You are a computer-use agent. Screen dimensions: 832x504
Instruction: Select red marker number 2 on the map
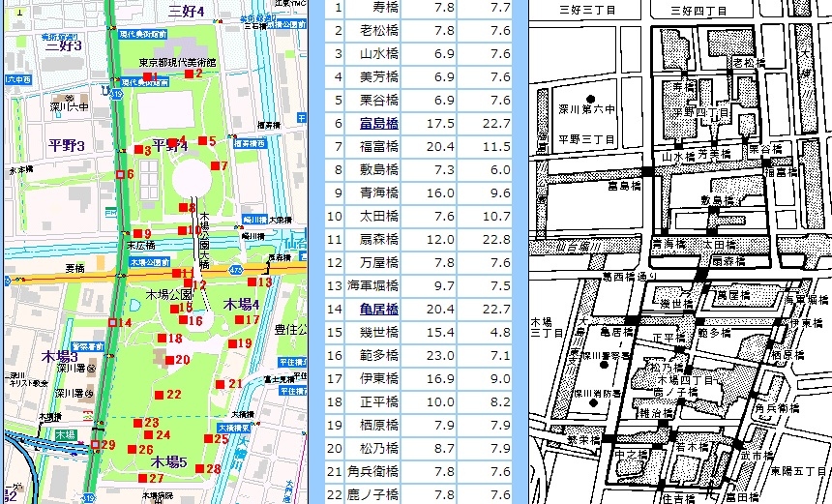[x=188, y=74]
